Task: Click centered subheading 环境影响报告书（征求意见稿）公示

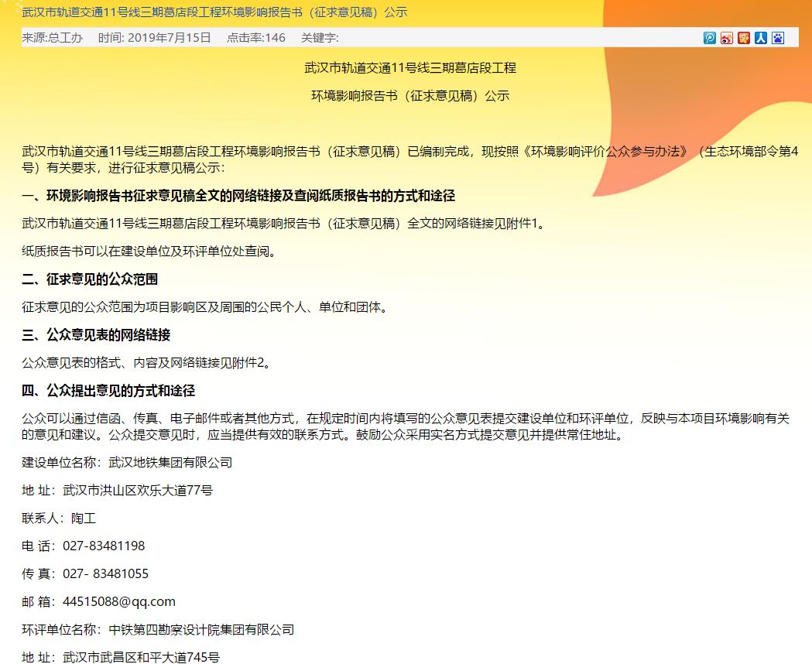Action: coord(410,96)
